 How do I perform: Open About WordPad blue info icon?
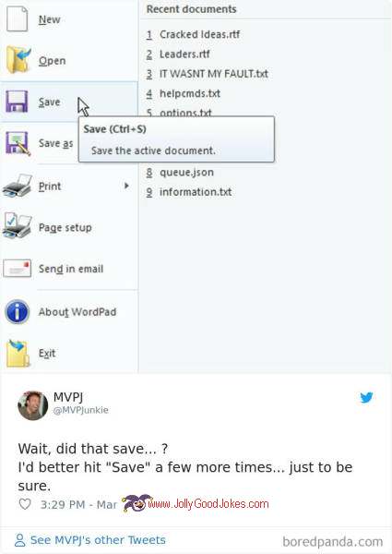pos(17,312)
